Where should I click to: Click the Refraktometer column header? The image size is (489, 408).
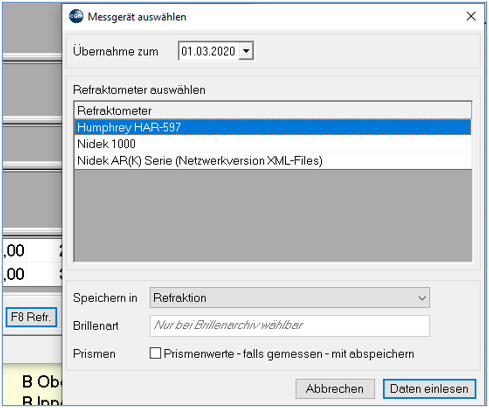pos(273,110)
